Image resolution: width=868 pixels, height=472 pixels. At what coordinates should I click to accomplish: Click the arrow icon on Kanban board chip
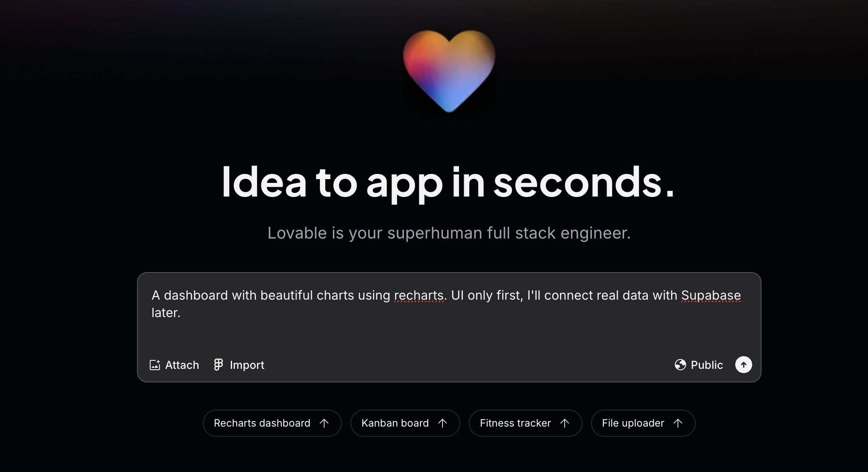(x=442, y=423)
